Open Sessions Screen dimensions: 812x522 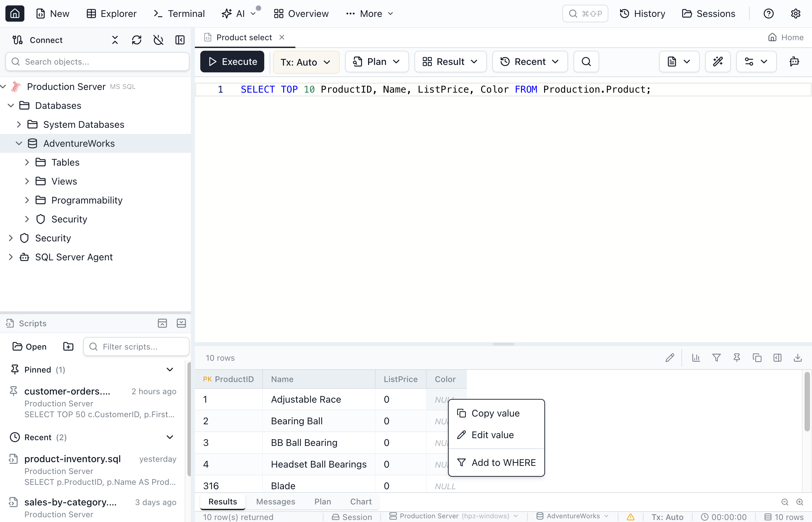click(708, 14)
